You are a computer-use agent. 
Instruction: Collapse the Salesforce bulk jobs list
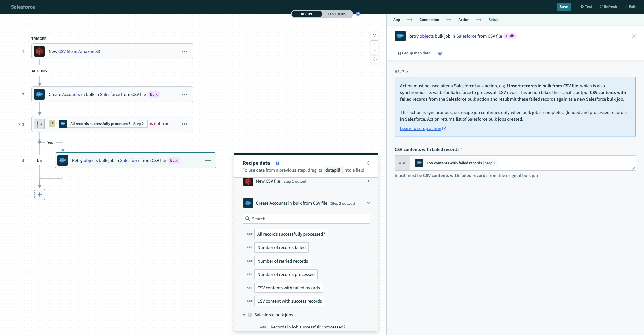pyautogui.click(x=245, y=315)
